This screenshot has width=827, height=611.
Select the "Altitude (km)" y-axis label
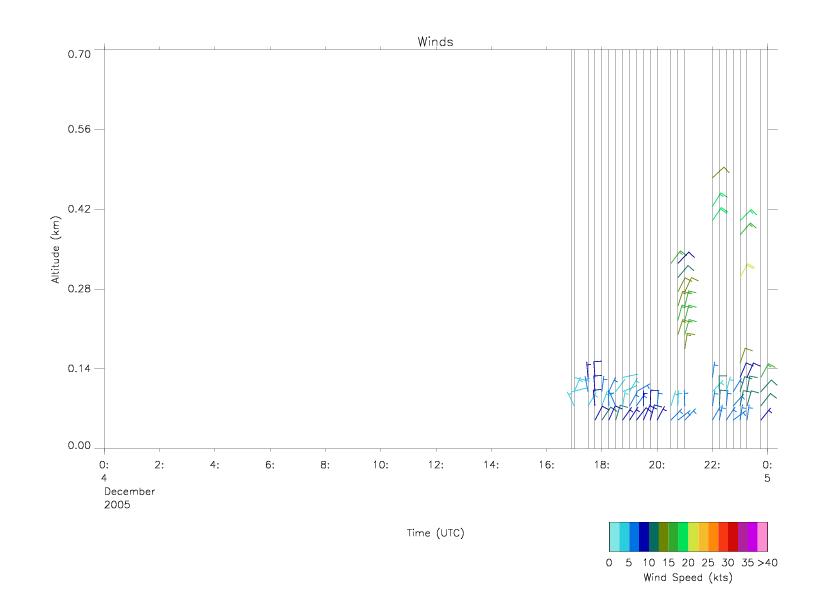55,250
